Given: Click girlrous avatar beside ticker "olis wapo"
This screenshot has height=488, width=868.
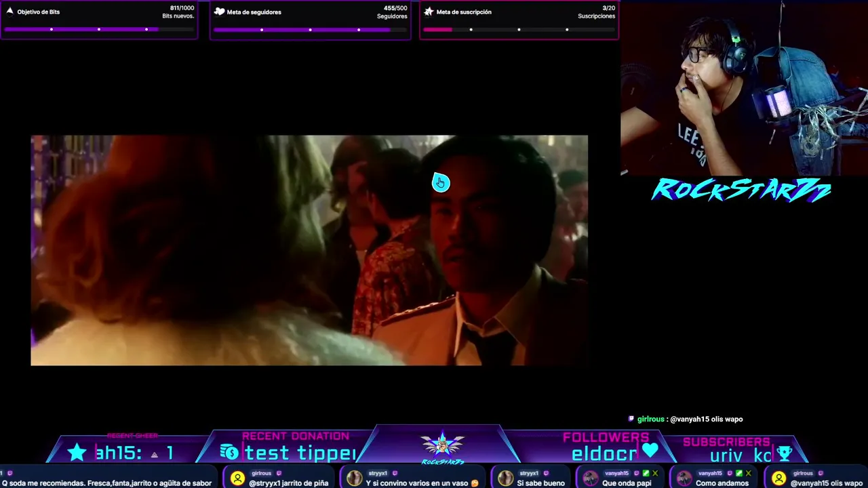Looking at the screenshot, I should coord(779,479).
